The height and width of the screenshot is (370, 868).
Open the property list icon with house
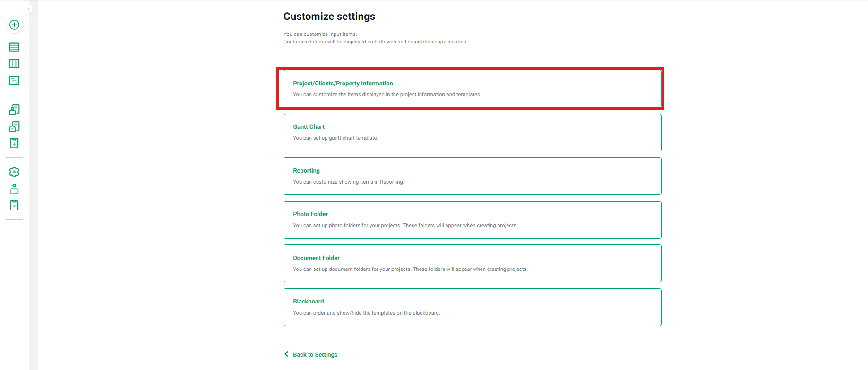14,126
